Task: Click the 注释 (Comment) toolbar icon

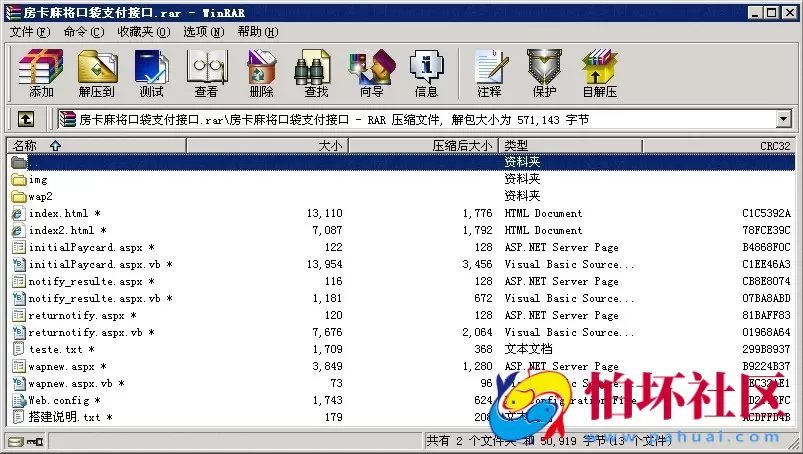Action: click(x=490, y=67)
